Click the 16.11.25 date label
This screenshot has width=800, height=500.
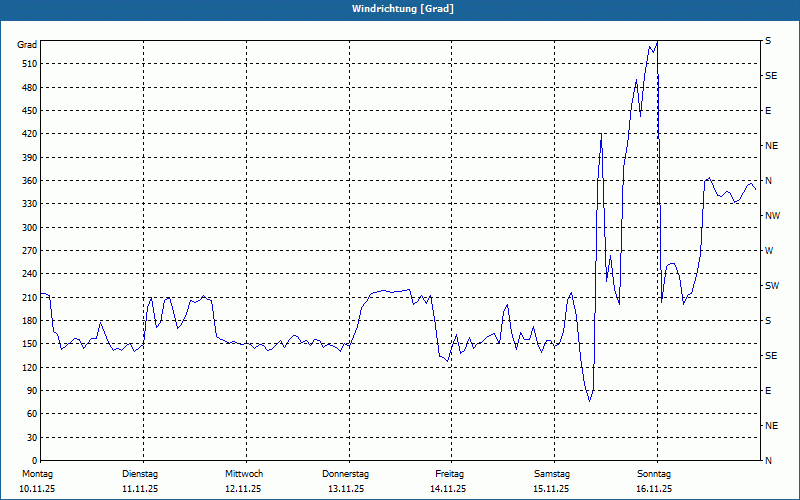(654, 489)
